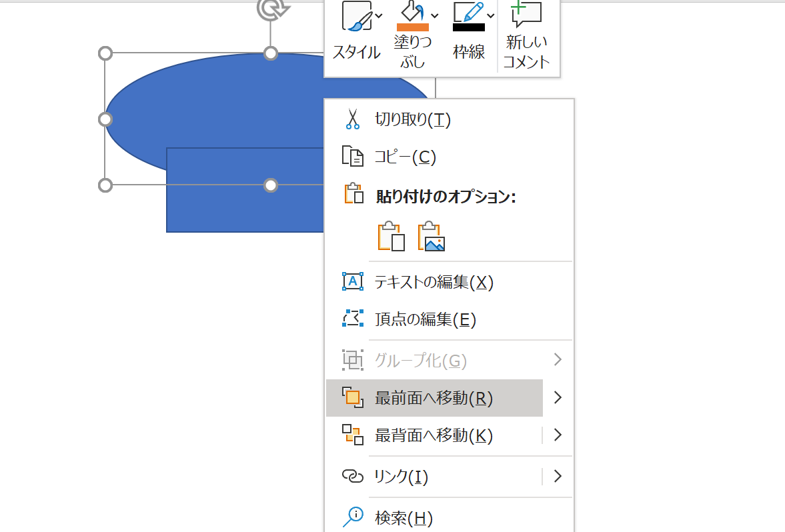Viewport: 785px width, 532px height.
Task: Click the edit points icon
Action: pos(352,318)
